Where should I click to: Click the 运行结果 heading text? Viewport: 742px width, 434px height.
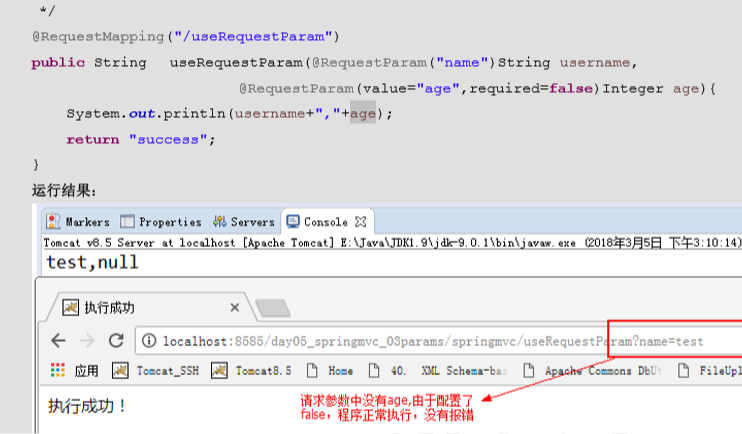tap(64, 190)
